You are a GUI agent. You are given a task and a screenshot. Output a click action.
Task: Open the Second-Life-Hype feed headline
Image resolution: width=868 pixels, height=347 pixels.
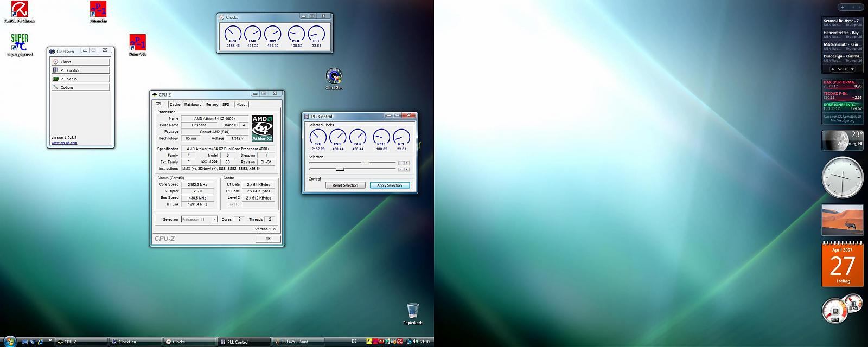tap(843, 22)
